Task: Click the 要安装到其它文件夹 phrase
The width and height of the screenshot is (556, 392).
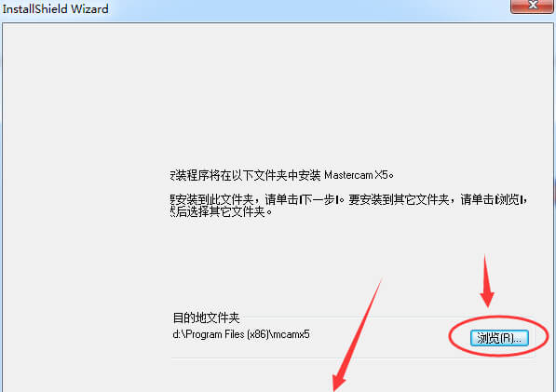Action: pos(400,199)
